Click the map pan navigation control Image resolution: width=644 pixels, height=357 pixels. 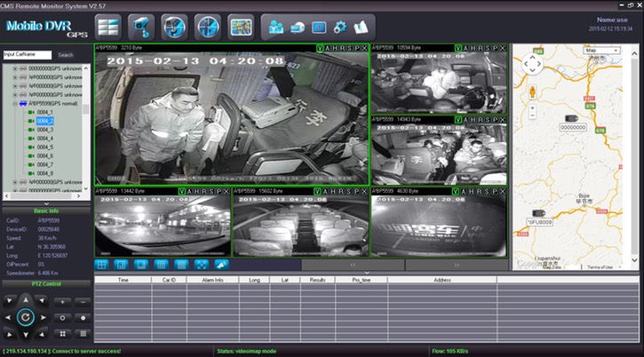coord(531,64)
